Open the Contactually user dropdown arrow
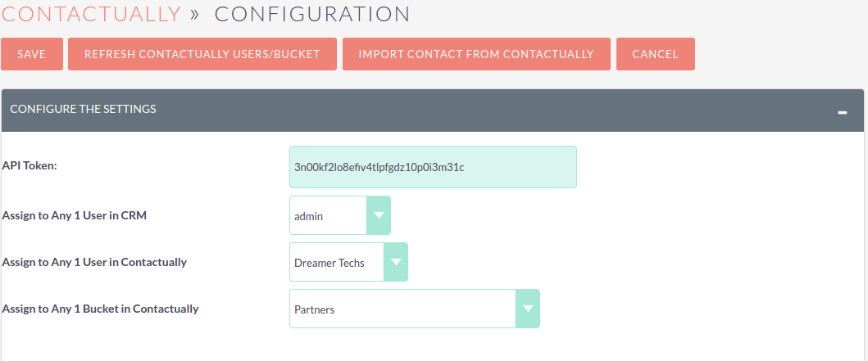Image resolution: width=868 pixels, height=361 pixels. tap(396, 262)
